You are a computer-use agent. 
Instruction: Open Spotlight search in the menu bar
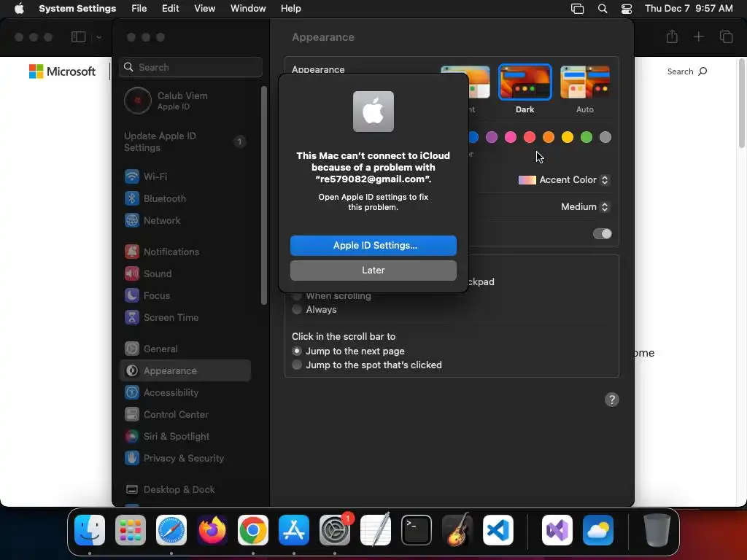[x=602, y=9]
